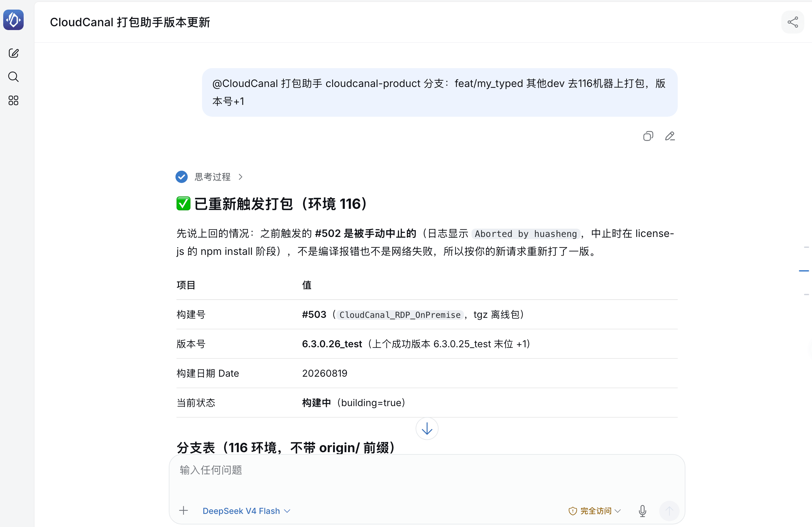Click the inline code Aborted by huasheng
Image resolution: width=812 pixels, height=527 pixels.
526,234
